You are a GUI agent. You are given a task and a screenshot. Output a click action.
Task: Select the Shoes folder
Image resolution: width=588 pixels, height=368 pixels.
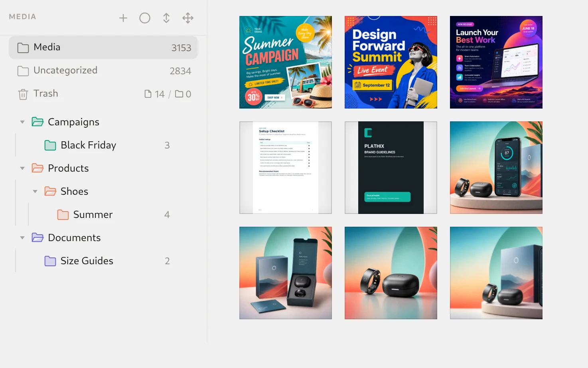tap(74, 192)
